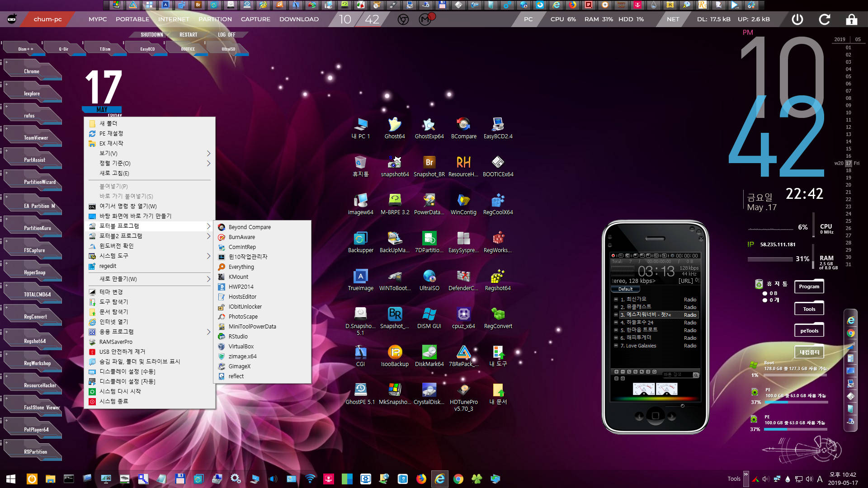Click the DOWNLOAD top menu label
Image resolution: width=868 pixels, height=488 pixels.
point(299,19)
